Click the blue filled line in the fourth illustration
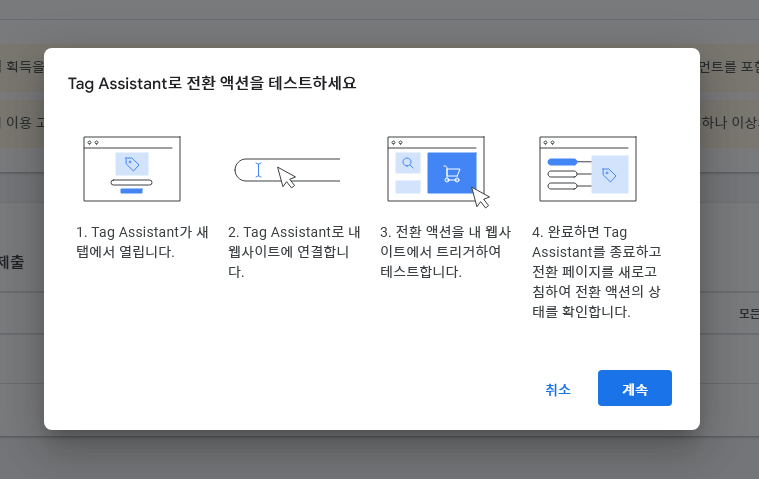The height and width of the screenshot is (479, 759). pos(563,162)
